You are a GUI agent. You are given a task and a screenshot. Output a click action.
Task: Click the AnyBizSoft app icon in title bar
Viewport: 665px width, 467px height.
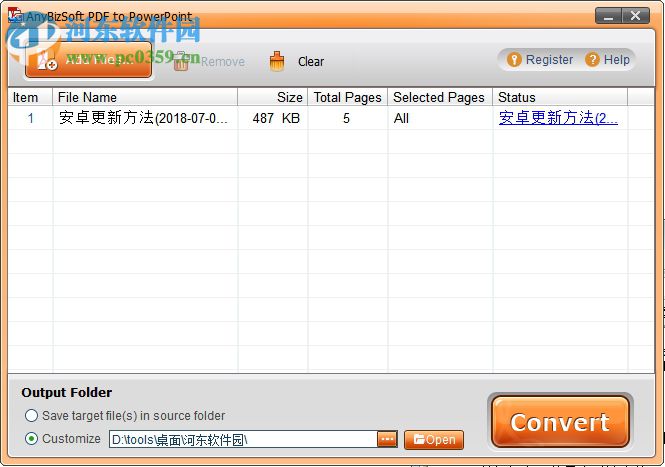pyautogui.click(x=15, y=15)
